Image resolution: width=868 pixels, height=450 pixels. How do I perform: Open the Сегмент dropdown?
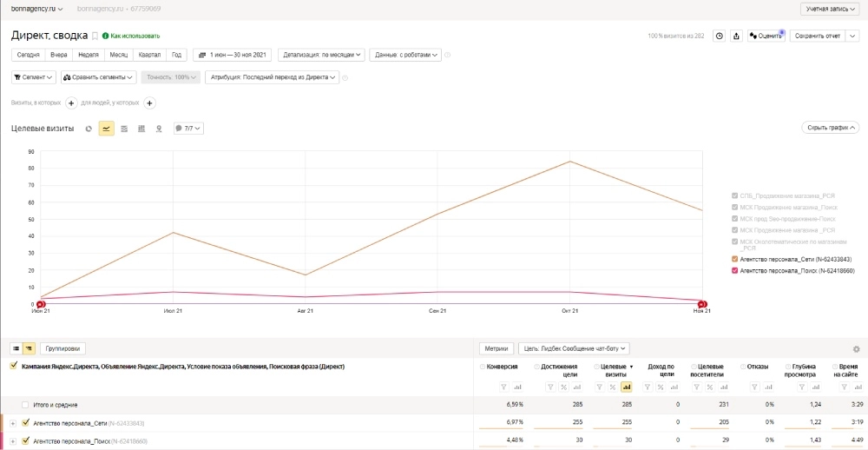tap(34, 77)
